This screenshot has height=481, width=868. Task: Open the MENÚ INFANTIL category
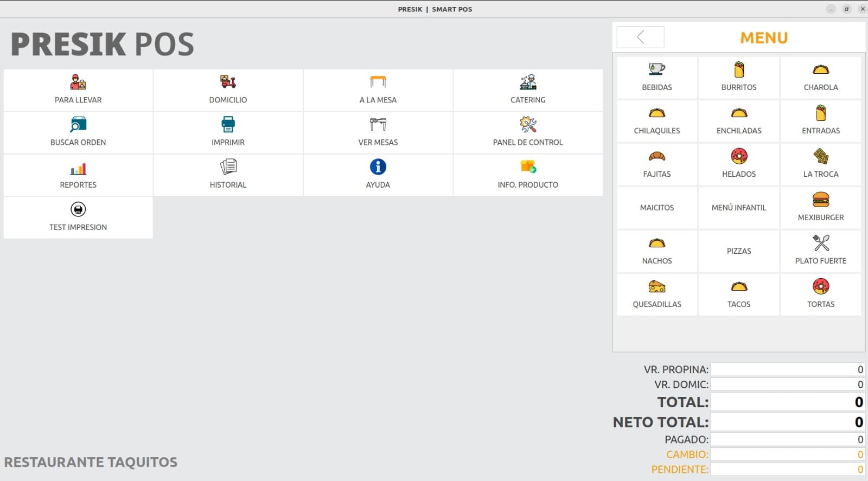739,208
